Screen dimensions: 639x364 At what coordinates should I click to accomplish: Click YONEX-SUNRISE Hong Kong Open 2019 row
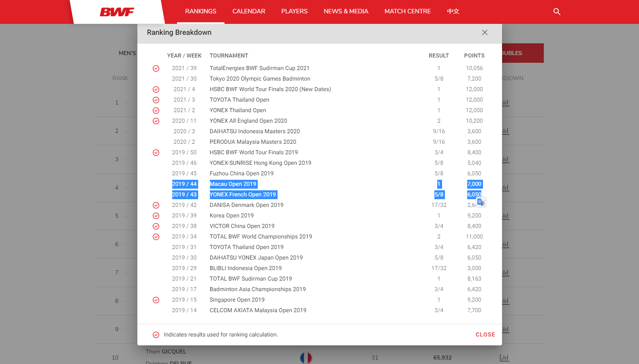pyautogui.click(x=319, y=163)
